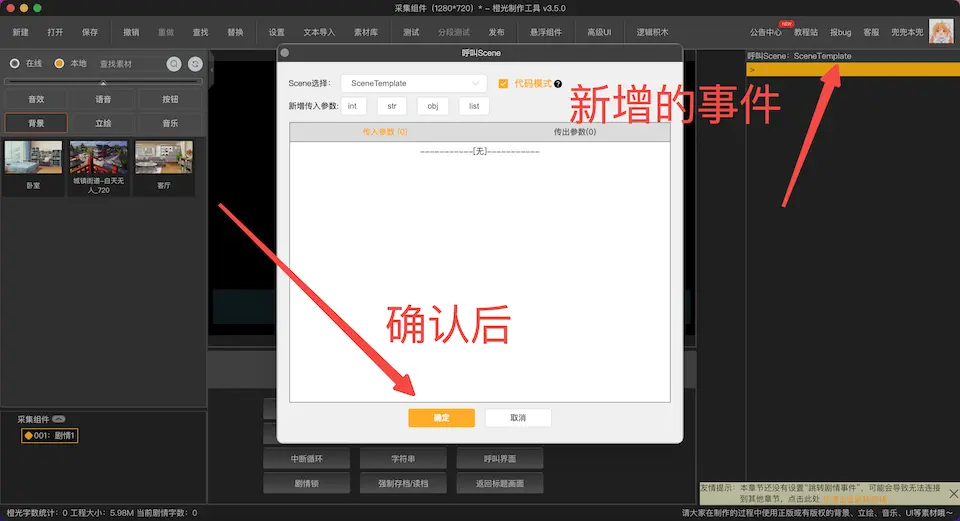The height and width of the screenshot is (521, 960).
Task: Select the 在线 radio button
Action: pyautogui.click(x=15, y=64)
